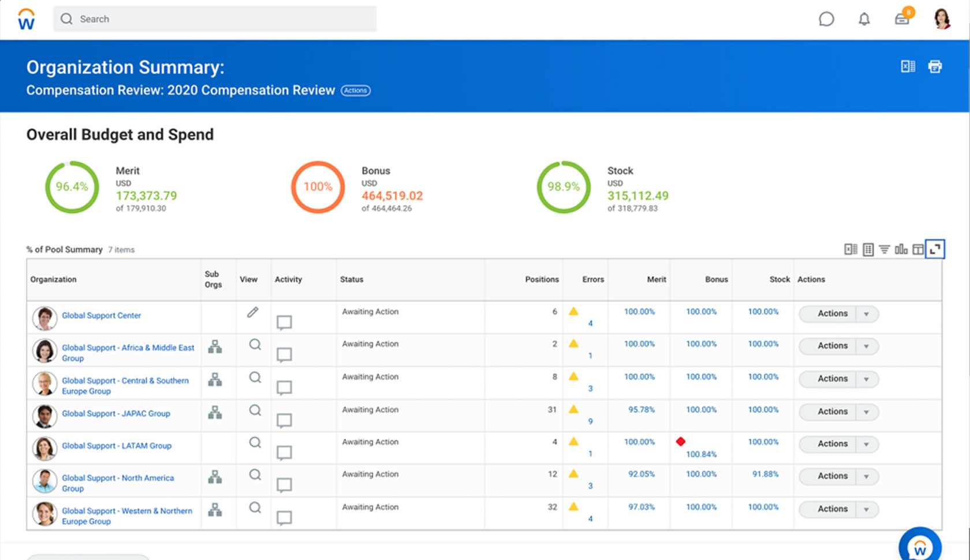Expand Actions dropdown for Western & Northern Europe

coord(866,510)
